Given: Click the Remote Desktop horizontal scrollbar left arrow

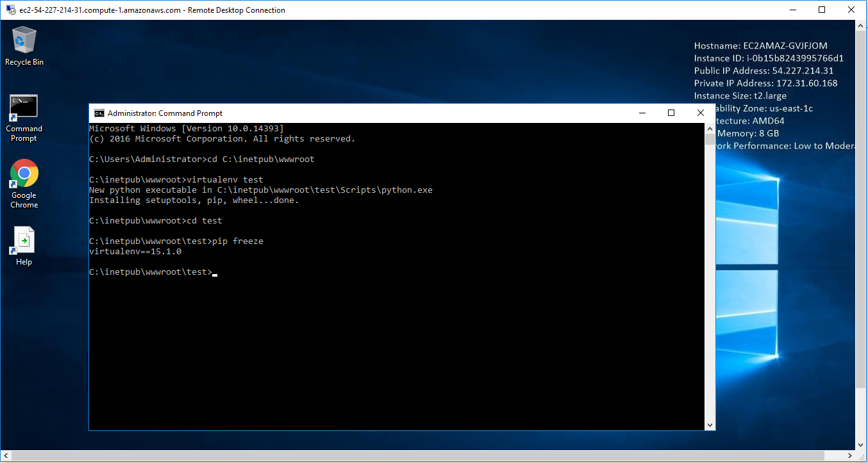Looking at the screenshot, I should (5, 456).
